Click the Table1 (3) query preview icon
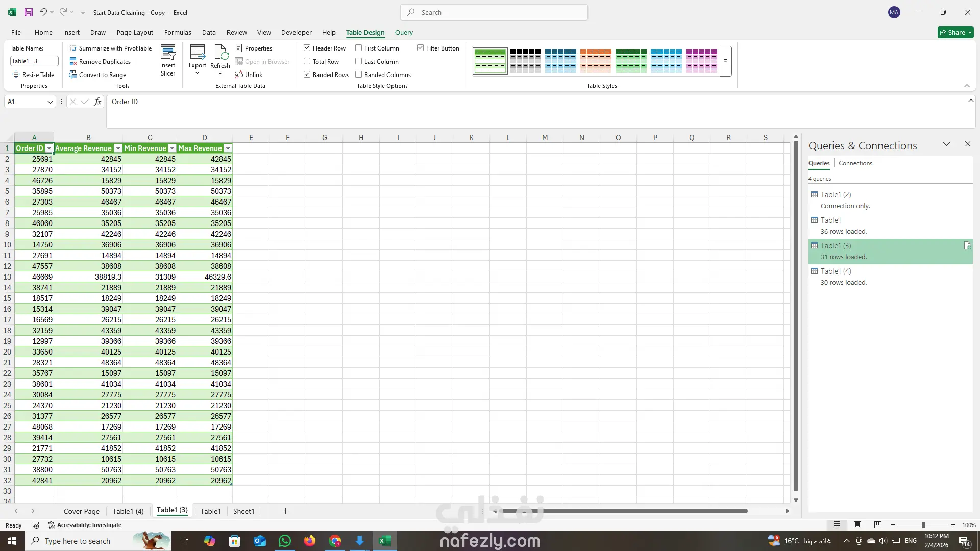 967,245
